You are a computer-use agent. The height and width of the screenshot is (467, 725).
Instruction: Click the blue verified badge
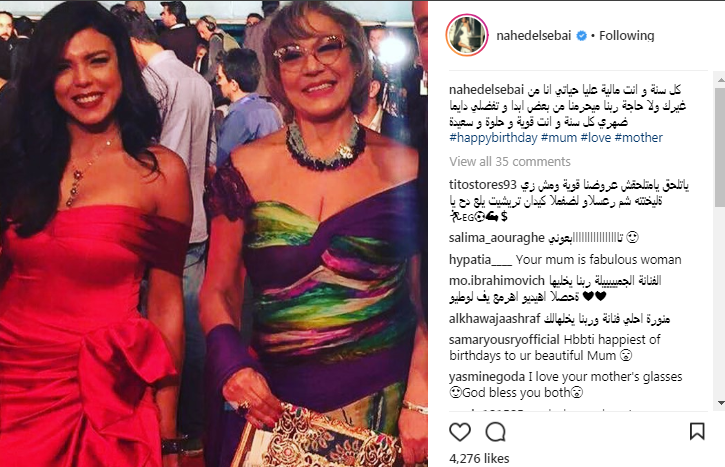click(582, 36)
